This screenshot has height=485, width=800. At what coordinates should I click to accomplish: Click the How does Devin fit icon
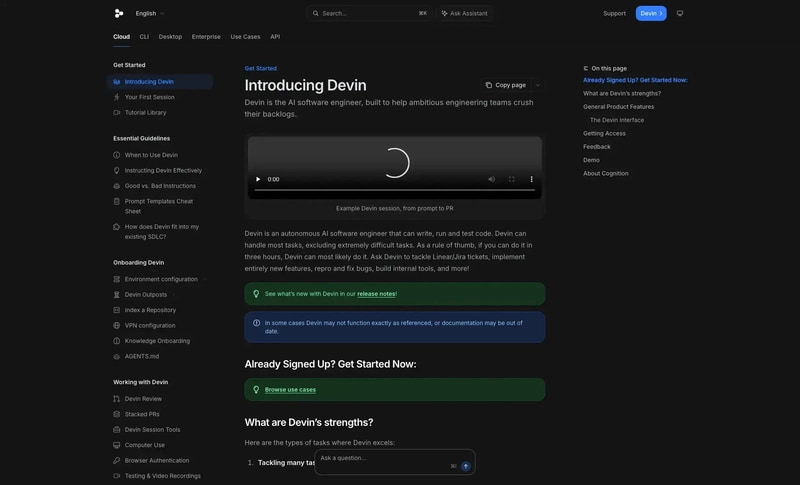(117, 227)
